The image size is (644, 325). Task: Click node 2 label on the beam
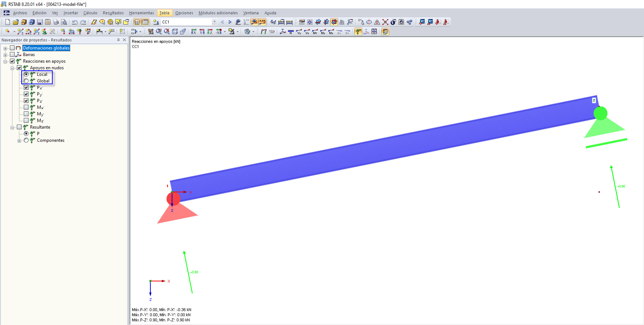594,100
